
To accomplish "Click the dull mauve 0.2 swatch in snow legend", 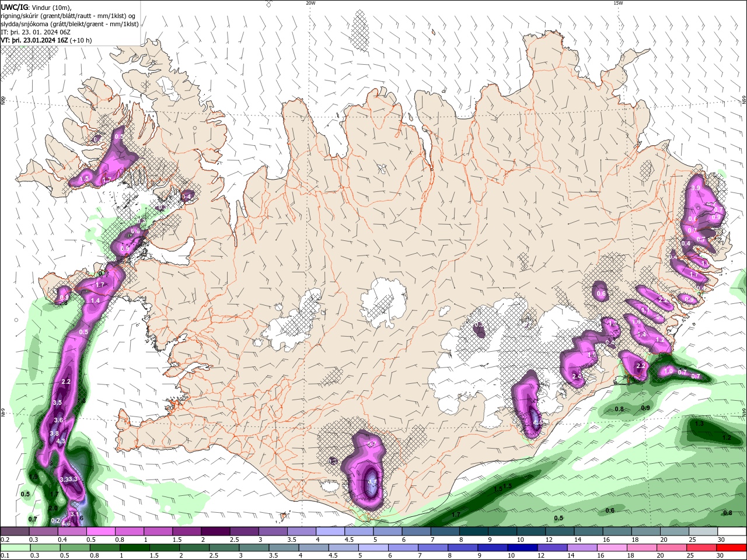I will [x=15, y=531].
